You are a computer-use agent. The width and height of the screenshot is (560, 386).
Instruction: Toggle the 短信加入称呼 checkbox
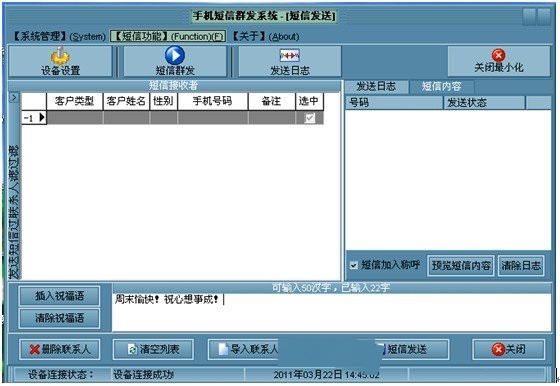pos(354,265)
